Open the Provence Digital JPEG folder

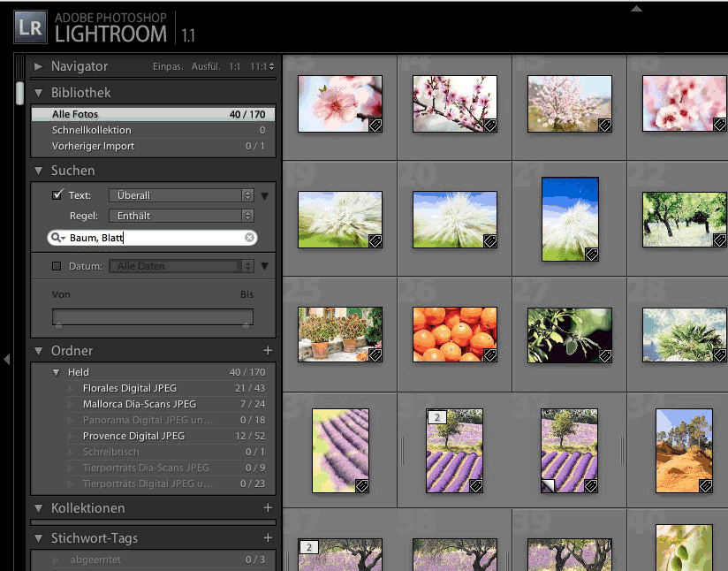[x=153, y=436]
